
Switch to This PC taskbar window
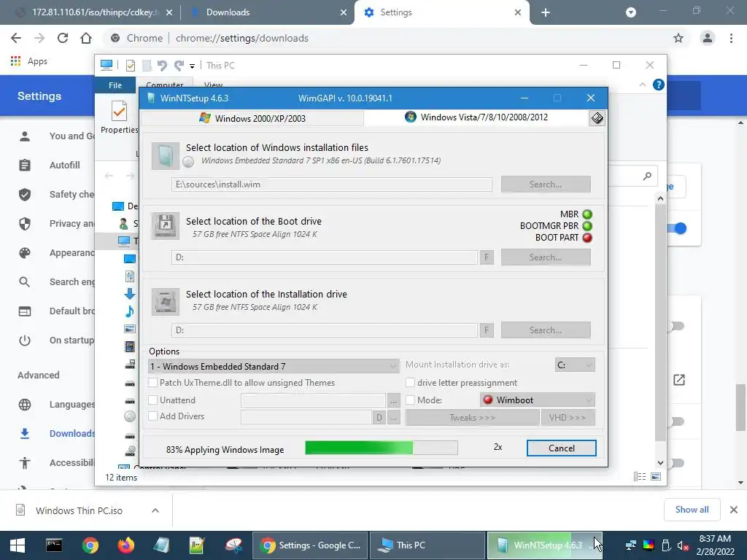427,545
